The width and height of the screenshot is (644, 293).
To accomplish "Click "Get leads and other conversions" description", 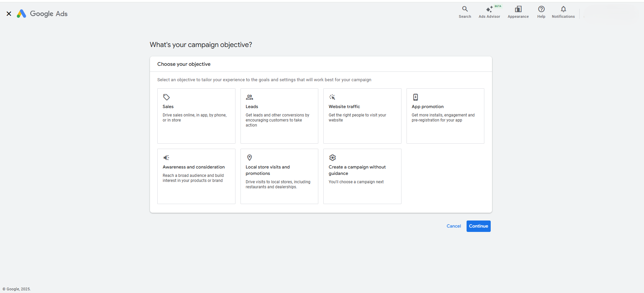I will tap(277, 120).
